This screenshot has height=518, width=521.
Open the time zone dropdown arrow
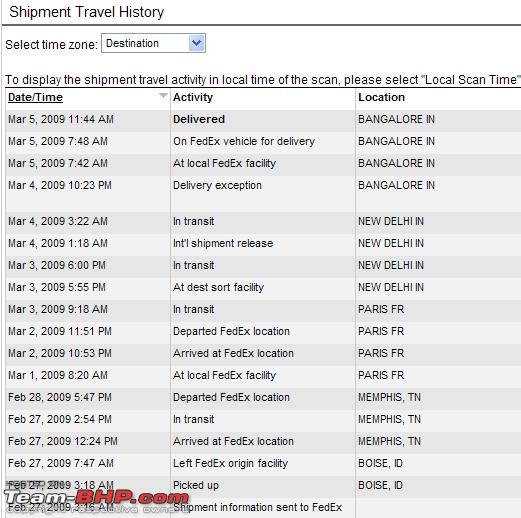click(196, 43)
